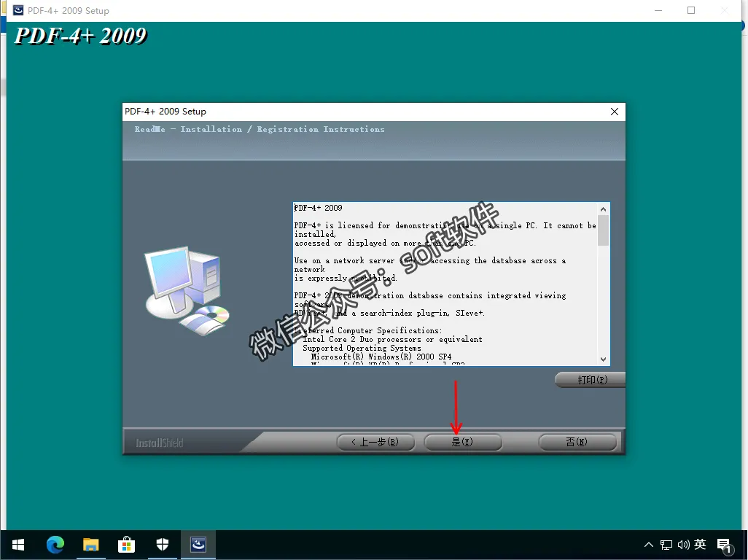This screenshot has height=560, width=748.
Task: Minimize the outer PDF-4+ 2009 Setup window
Action: pyautogui.click(x=658, y=10)
